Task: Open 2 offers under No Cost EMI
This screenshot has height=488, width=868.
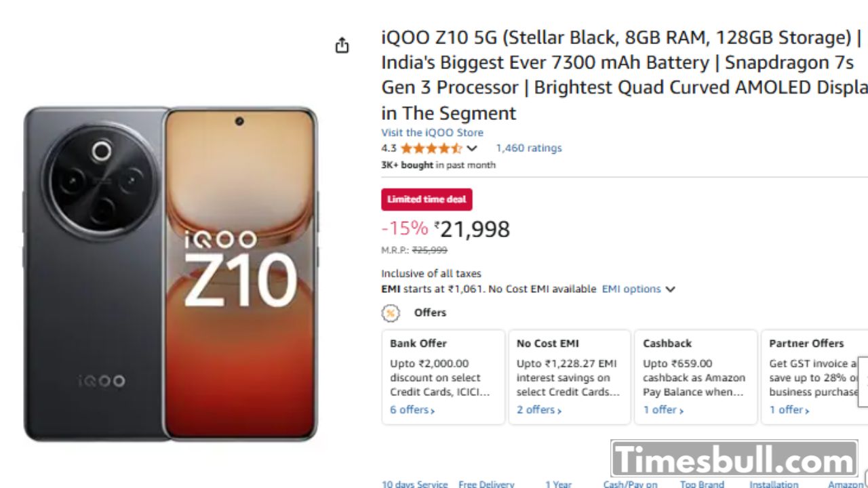Action: click(538, 410)
